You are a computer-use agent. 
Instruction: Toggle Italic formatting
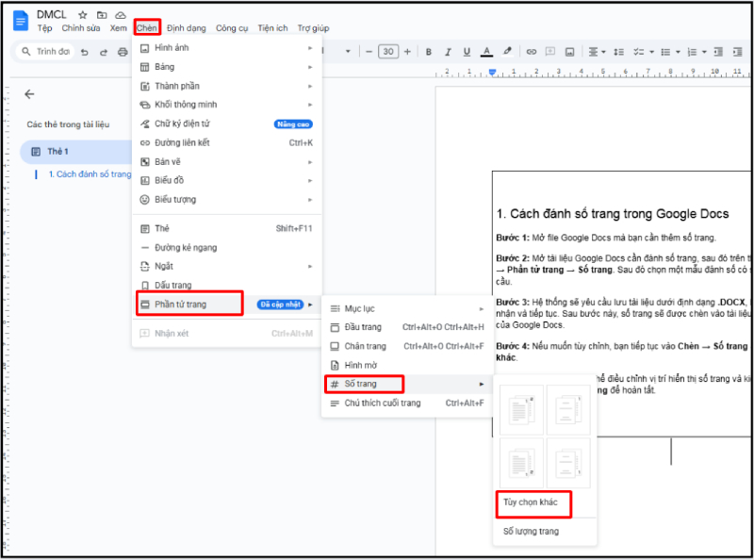(x=447, y=52)
